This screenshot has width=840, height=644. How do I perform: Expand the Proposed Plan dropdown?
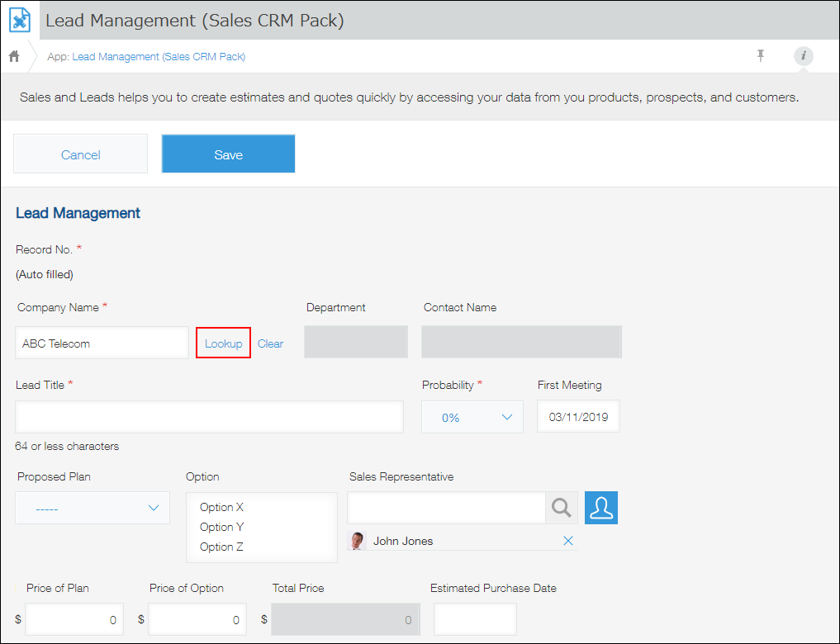[x=93, y=508]
